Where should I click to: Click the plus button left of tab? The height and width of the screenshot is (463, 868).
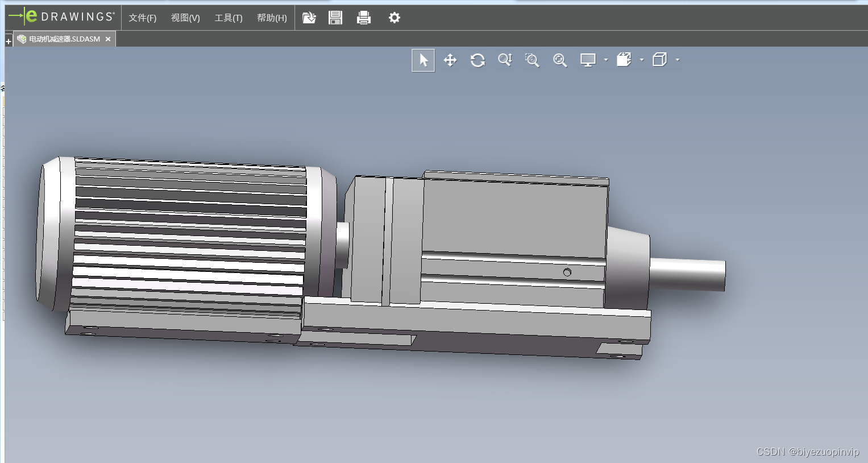[9, 42]
